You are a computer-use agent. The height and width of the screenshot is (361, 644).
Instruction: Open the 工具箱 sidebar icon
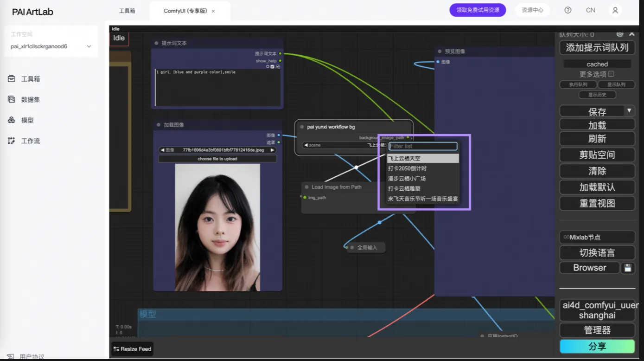(11, 79)
